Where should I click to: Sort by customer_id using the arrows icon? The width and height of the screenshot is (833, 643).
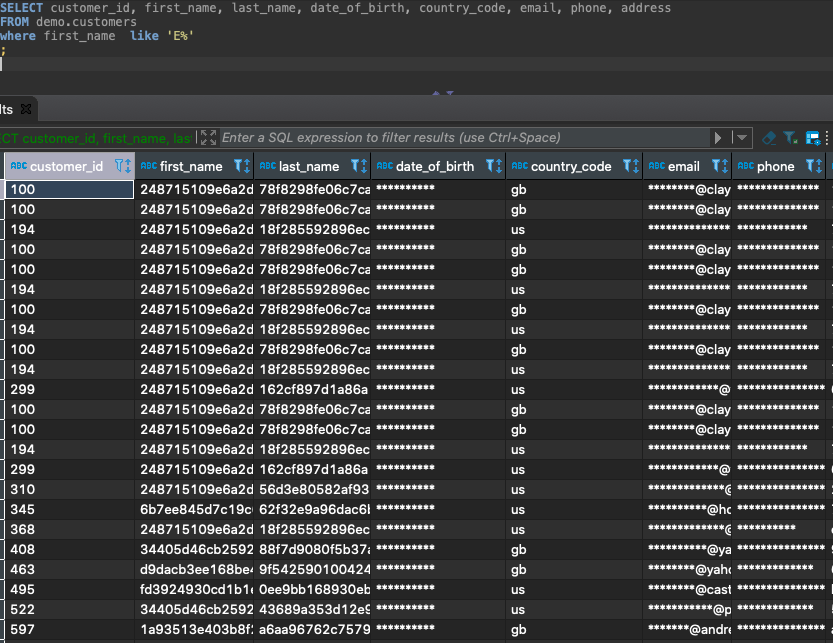coord(128,166)
